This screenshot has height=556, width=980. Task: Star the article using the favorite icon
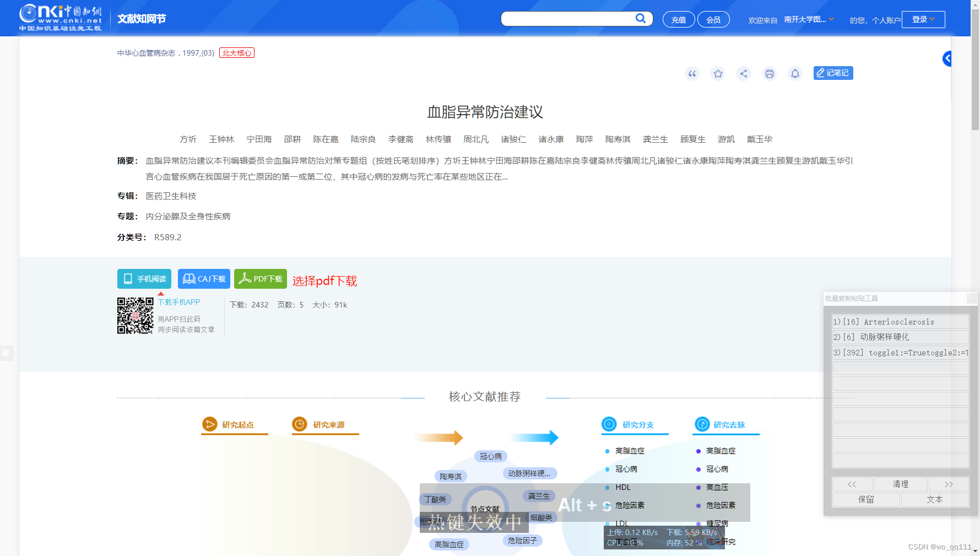(718, 73)
